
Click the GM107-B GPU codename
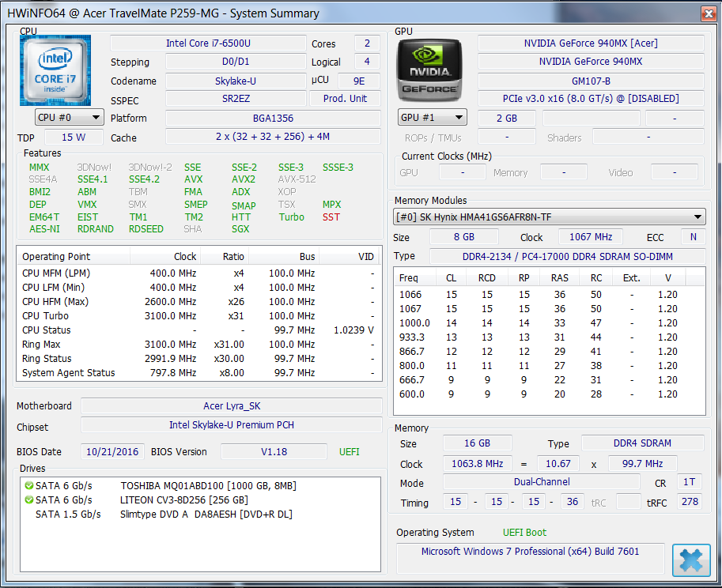point(591,81)
